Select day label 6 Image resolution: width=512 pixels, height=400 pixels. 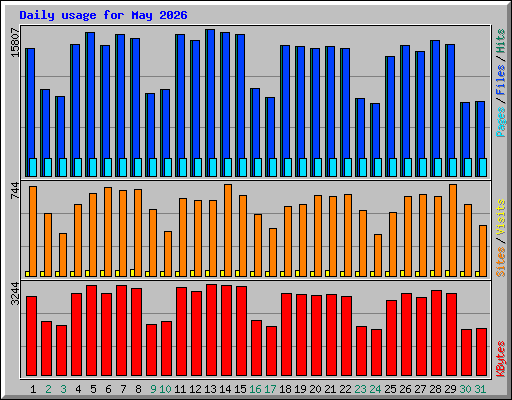click(x=108, y=389)
